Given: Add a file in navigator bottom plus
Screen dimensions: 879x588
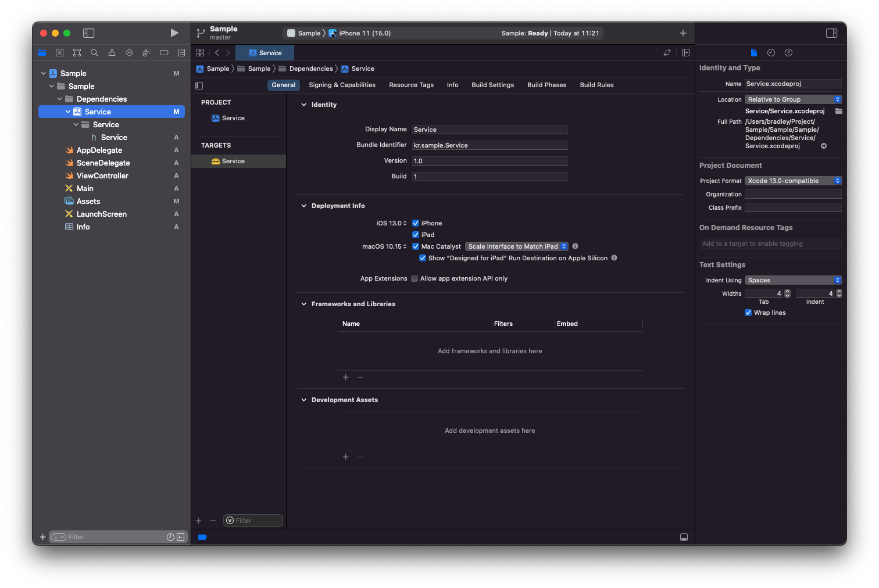Looking at the screenshot, I should click(42, 537).
